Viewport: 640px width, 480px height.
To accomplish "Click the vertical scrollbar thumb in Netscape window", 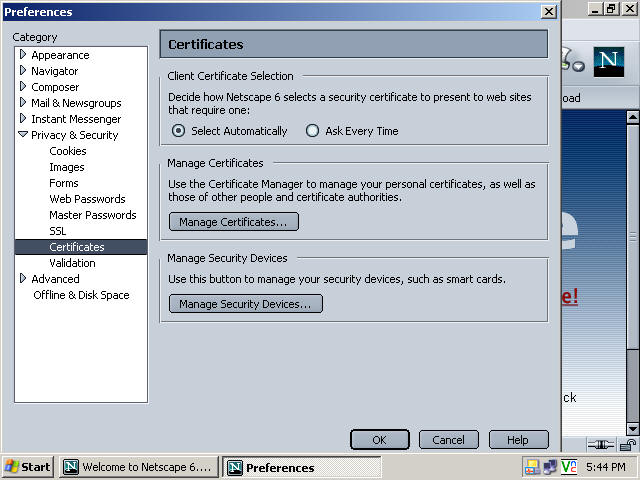I will [633, 237].
